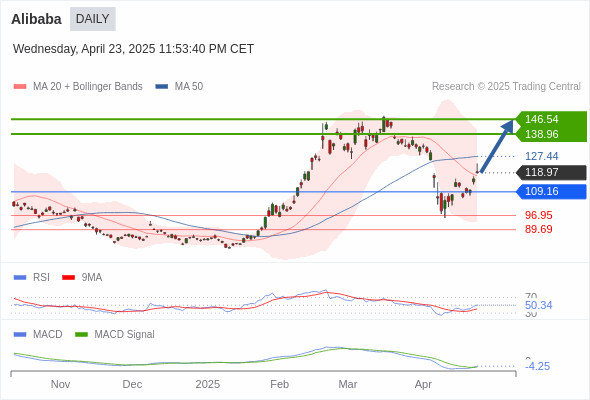The width and height of the screenshot is (590, 400).
Task: Click the 9MA legend label
Action: (x=92, y=278)
